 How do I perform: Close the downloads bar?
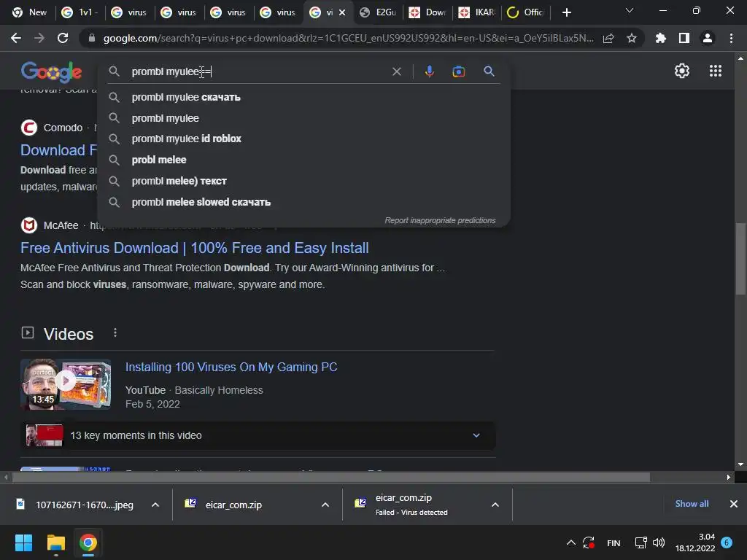pos(734,504)
